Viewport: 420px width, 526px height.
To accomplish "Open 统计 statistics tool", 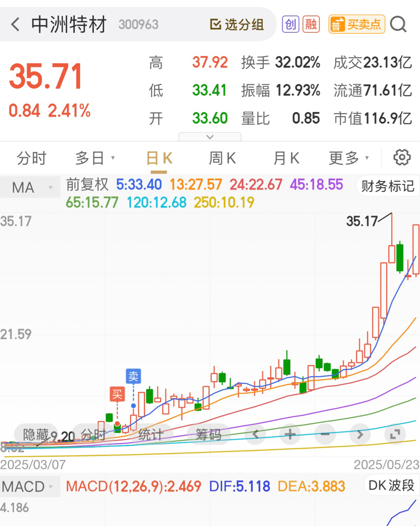I will click(151, 435).
